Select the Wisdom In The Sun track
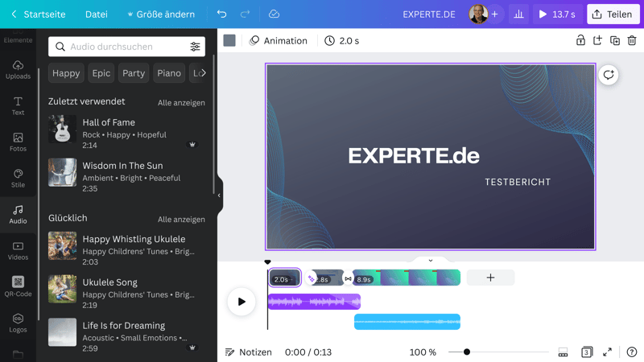Screen dimensions: 644x362 coord(126,176)
